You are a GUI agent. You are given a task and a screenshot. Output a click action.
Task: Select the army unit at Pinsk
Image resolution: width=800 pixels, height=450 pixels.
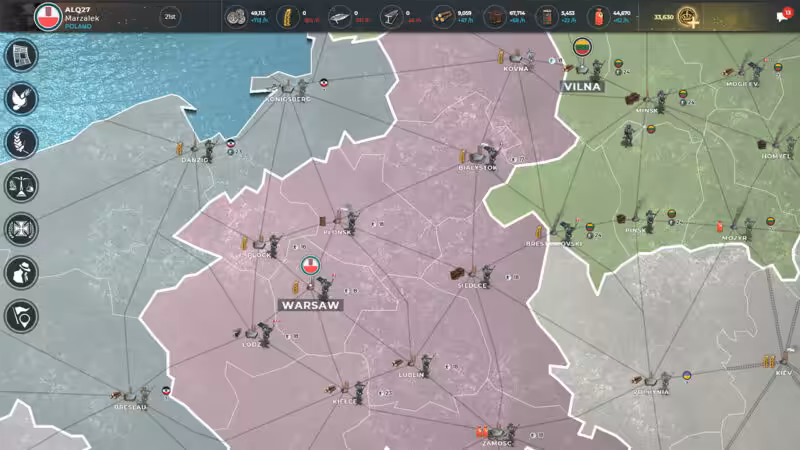coord(649,221)
